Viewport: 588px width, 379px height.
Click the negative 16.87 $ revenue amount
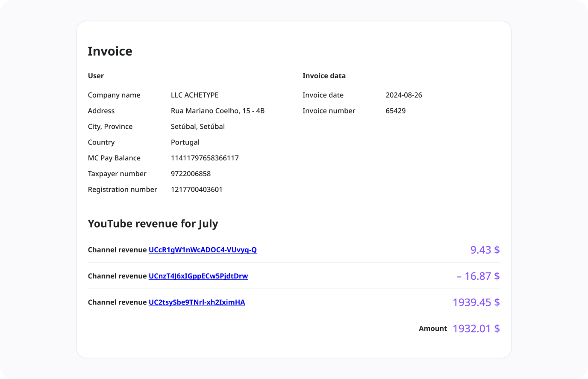(x=478, y=276)
